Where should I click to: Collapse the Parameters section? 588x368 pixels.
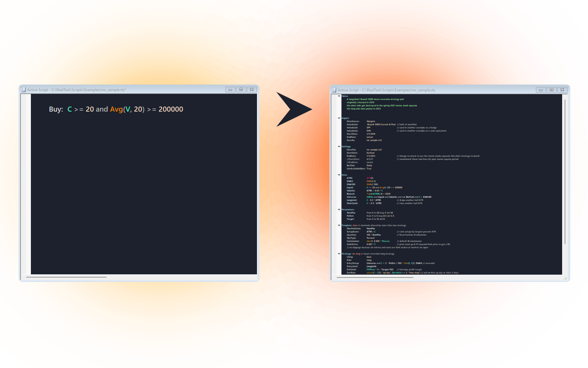click(x=339, y=210)
